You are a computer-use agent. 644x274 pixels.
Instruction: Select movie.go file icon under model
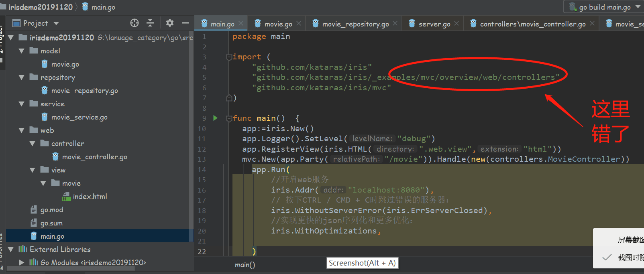pyautogui.click(x=45, y=64)
